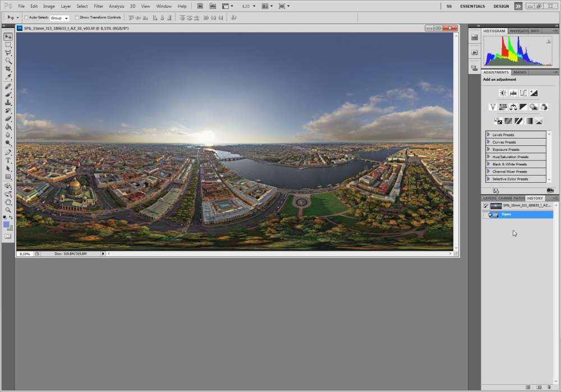The image size is (561, 392).
Task: Open the Auto-Select Group dropdown
Action: (59, 18)
